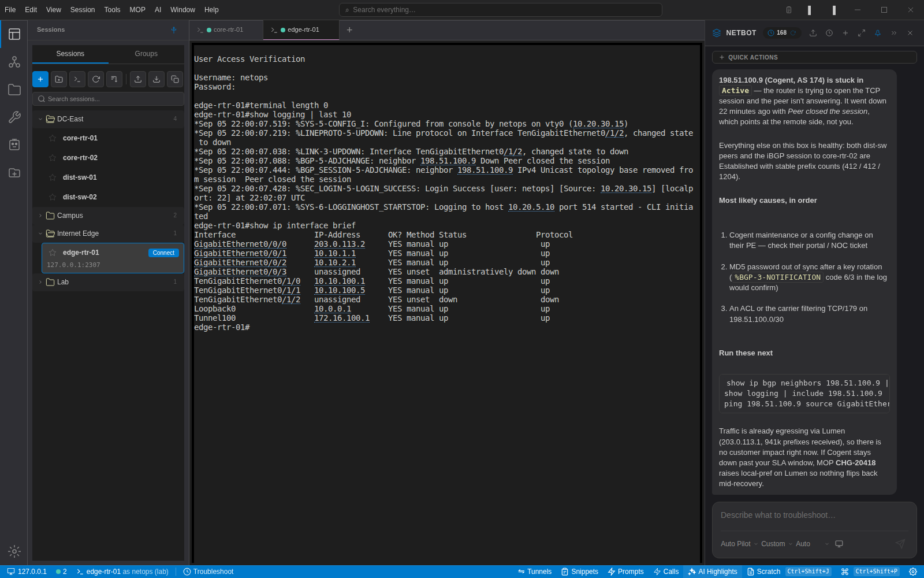Image resolution: width=924 pixels, height=578 pixels.
Task: Switch to the Groups tab
Action: tap(146, 54)
